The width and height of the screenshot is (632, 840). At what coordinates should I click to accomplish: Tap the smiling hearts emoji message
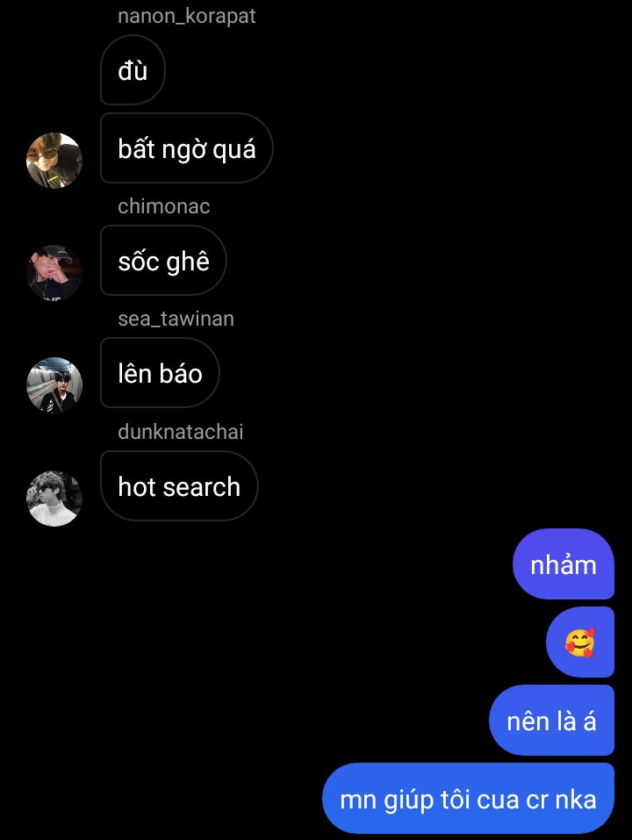tap(580, 642)
